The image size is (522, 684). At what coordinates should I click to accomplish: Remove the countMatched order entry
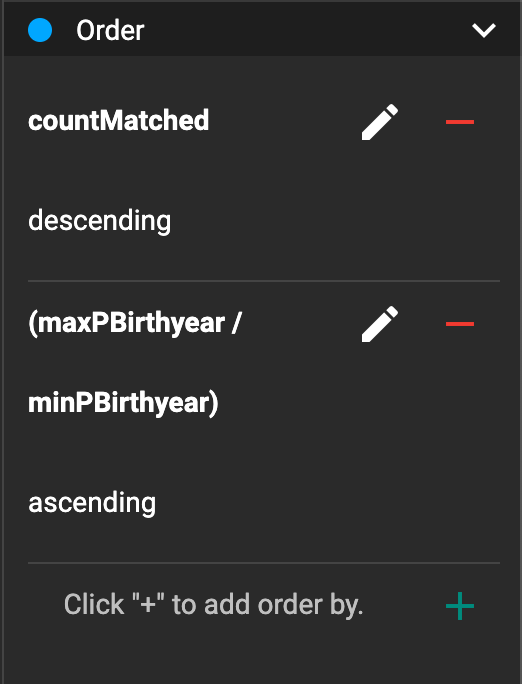[460, 122]
